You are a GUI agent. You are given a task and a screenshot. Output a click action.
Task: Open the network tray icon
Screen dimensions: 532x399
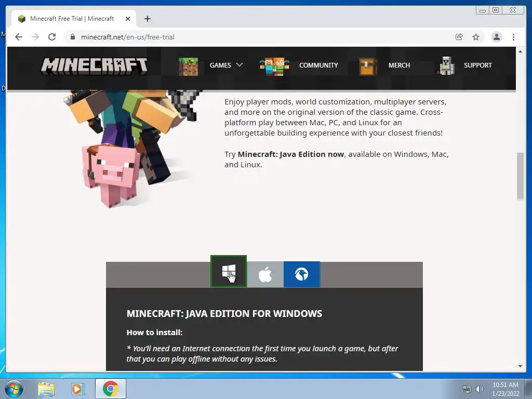coord(467,389)
